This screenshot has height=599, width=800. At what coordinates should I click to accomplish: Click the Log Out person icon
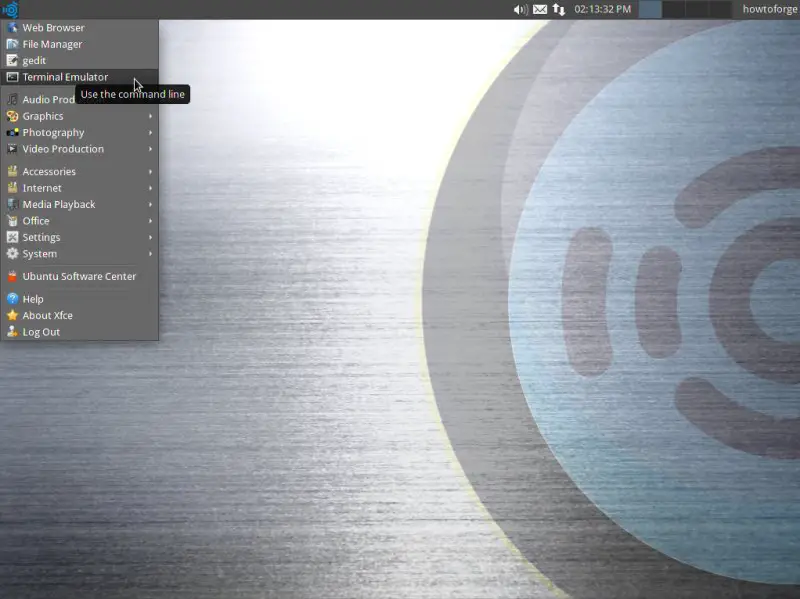[12, 332]
